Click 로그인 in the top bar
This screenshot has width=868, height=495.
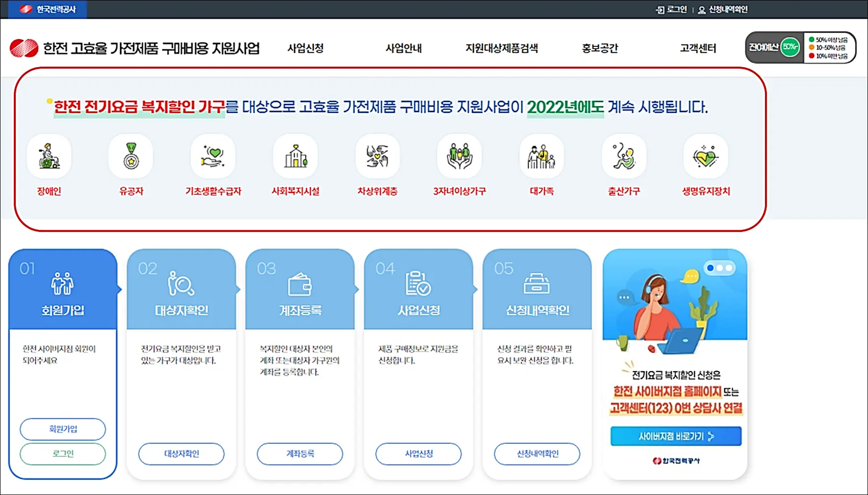click(x=672, y=8)
